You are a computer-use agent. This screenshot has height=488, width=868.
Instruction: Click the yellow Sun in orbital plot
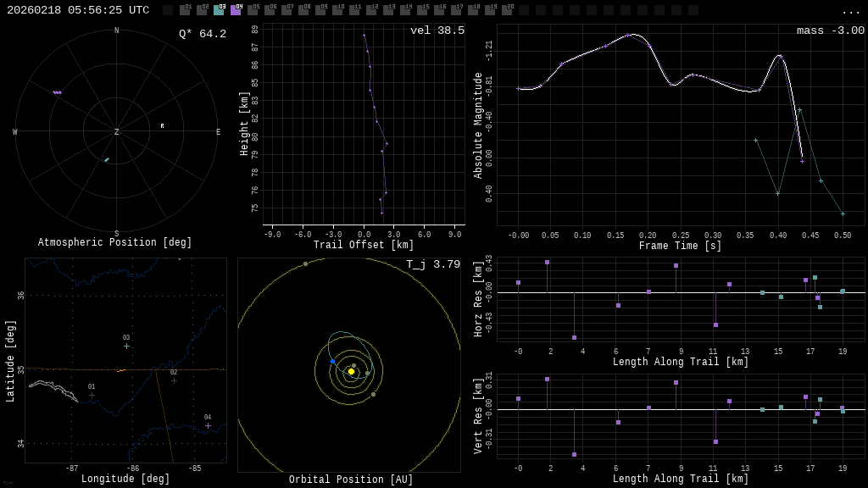pos(351,371)
